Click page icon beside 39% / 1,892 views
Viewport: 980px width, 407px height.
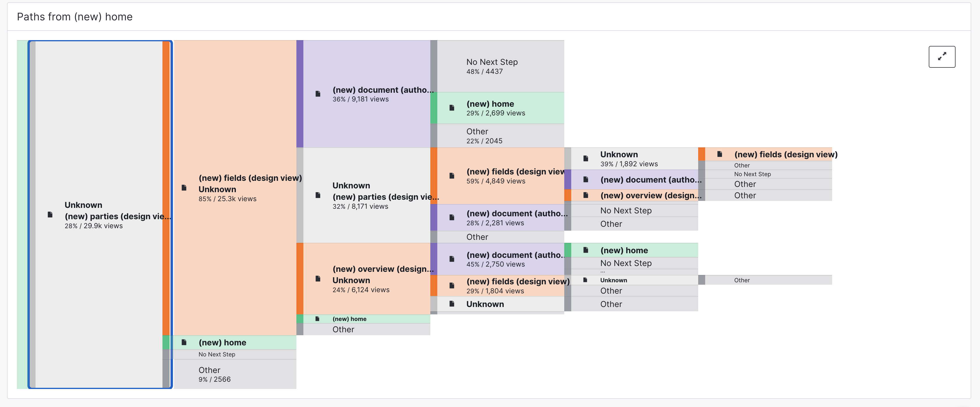click(586, 158)
